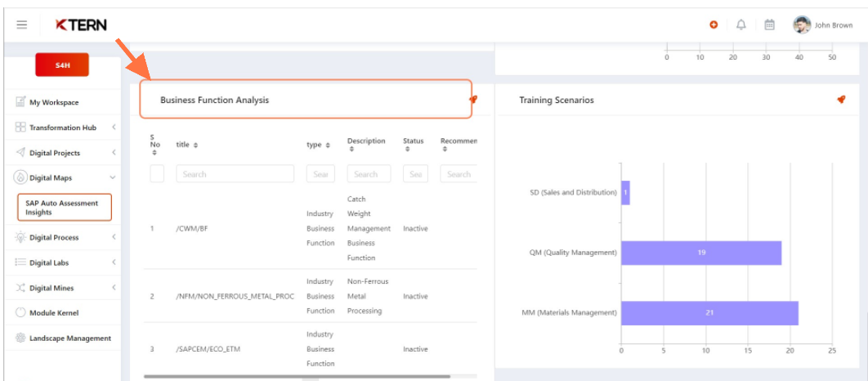The width and height of the screenshot is (868, 381).
Task: Click John Brown profile avatar
Action: click(802, 25)
